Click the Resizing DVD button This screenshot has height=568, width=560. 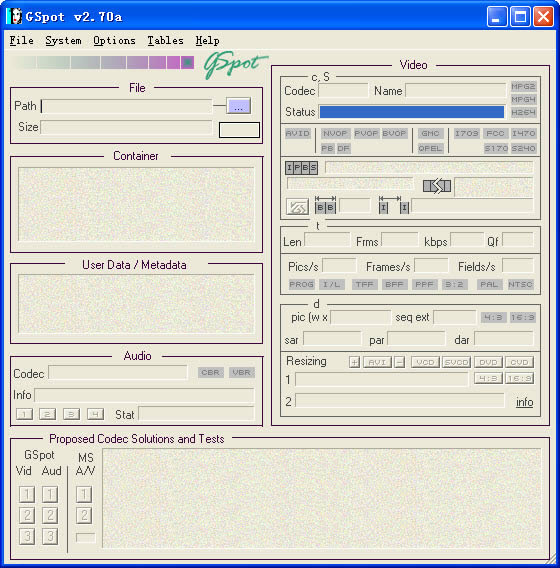[x=488, y=362]
